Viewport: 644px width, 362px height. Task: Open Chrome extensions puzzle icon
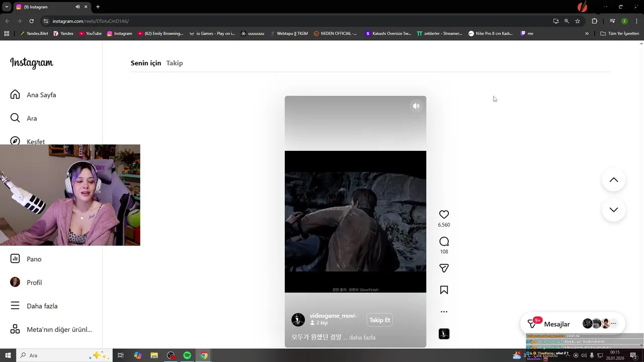coord(594,21)
